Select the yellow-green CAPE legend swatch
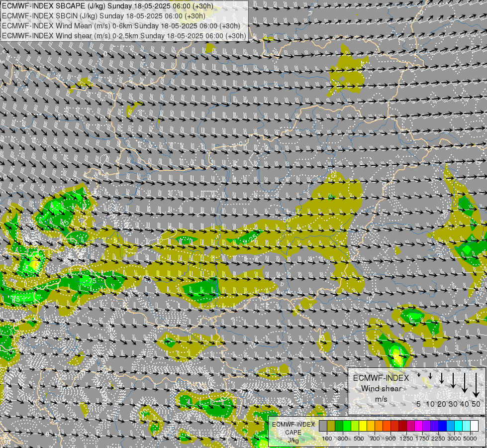487x448 pixels. click(355, 426)
